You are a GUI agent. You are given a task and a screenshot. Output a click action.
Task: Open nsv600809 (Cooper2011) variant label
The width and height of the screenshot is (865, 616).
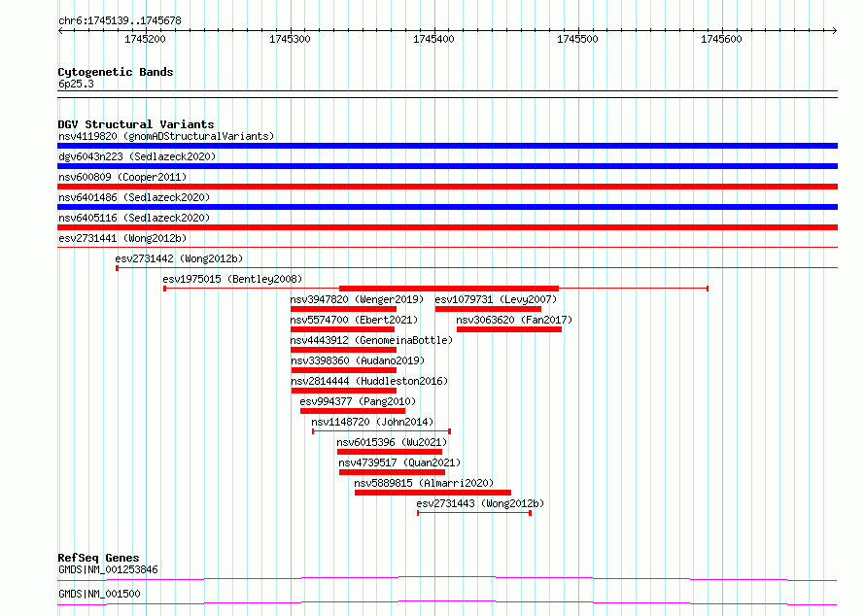(x=122, y=177)
